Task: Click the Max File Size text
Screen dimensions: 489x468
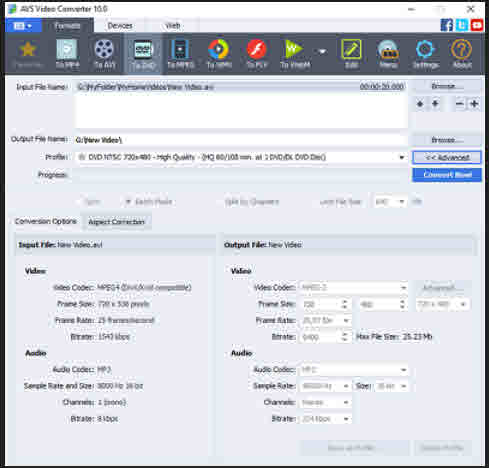Action: tap(394, 337)
